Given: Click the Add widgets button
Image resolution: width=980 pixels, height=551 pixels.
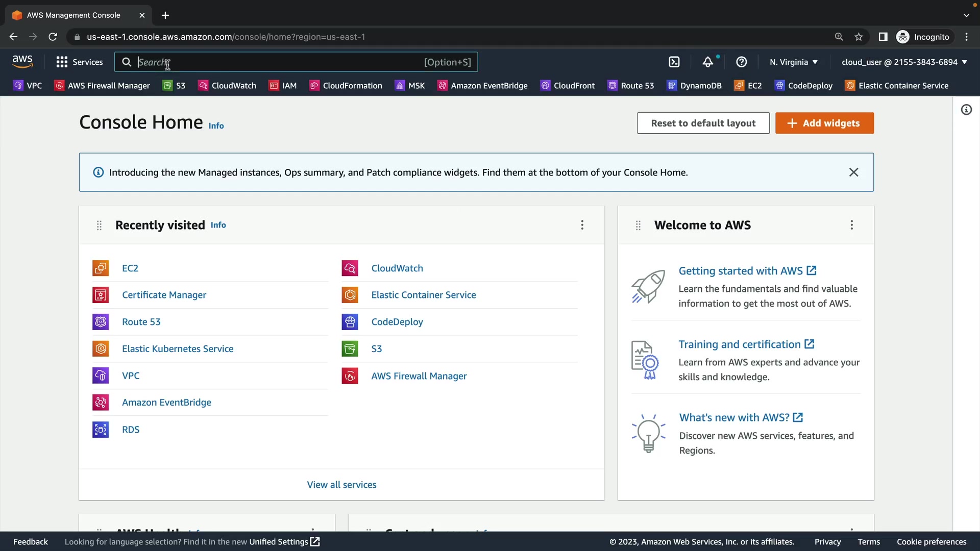Looking at the screenshot, I should pos(824,123).
